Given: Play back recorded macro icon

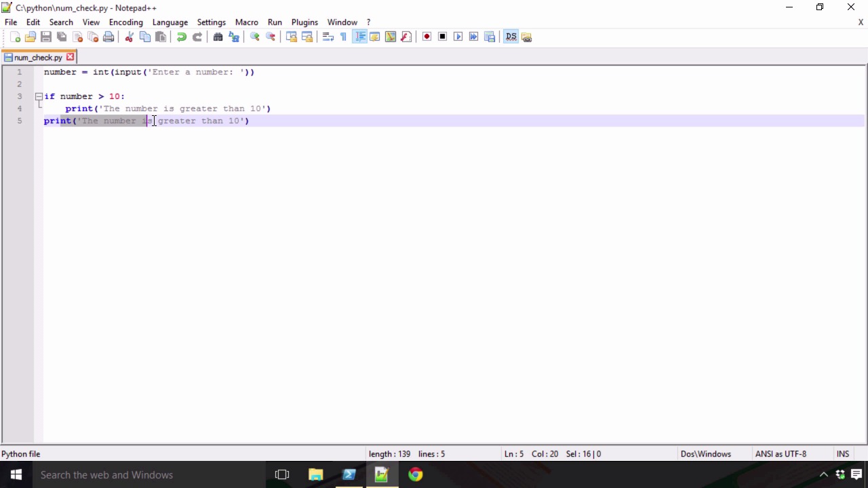Looking at the screenshot, I should (458, 37).
